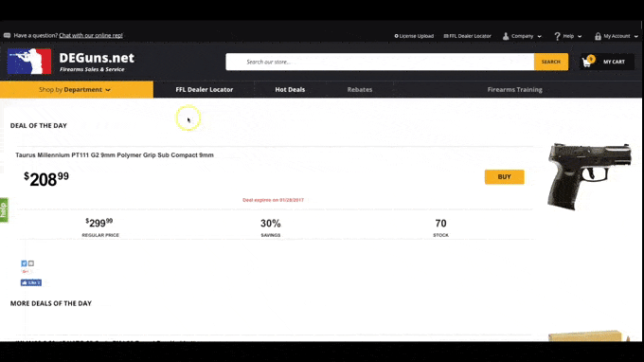
Task: Click the 'MORE DEALS OF THE DAY' heading
Action: click(x=51, y=303)
